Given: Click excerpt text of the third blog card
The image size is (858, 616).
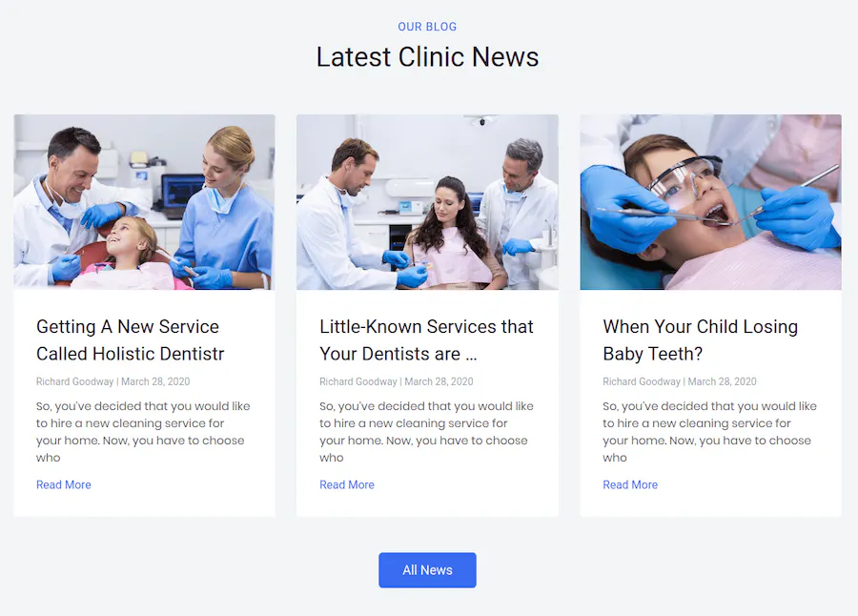Looking at the screenshot, I should pyautogui.click(x=709, y=431).
